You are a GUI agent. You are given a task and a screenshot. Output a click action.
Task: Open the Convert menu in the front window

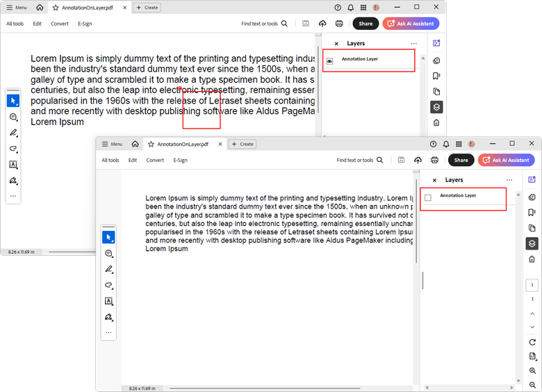click(x=155, y=160)
